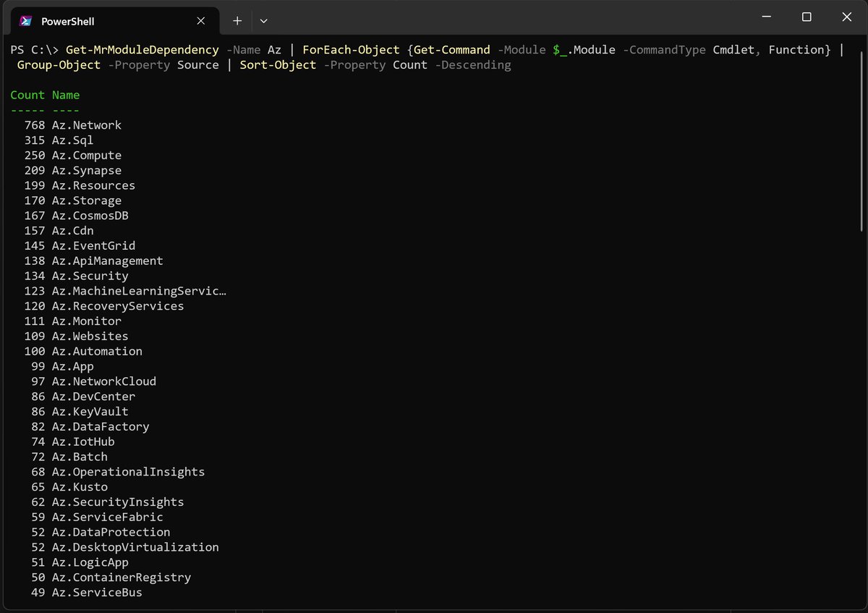This screenshot has height=613, width=868.
Task: Click the Az.ContainerRegistry row
Action: tap(111, 578)
